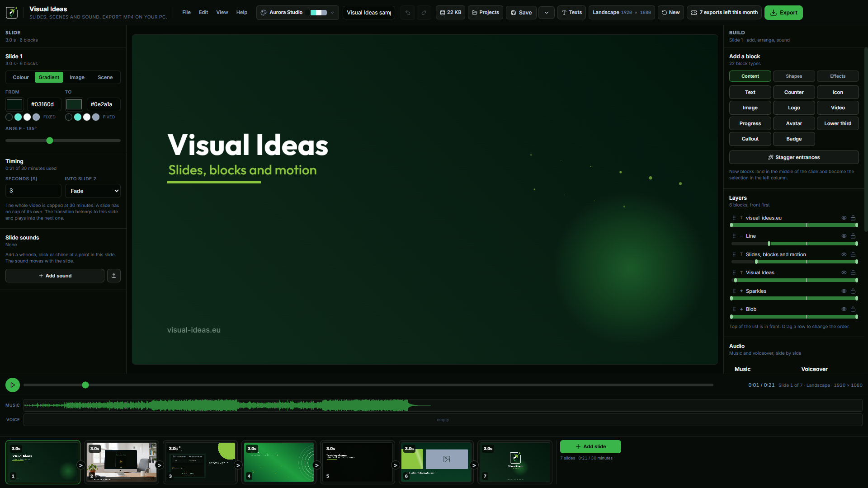This screenshot has width=868, height=488.
Task: Hide the Slides, blocks and motion layer
Action: [844, 254]
